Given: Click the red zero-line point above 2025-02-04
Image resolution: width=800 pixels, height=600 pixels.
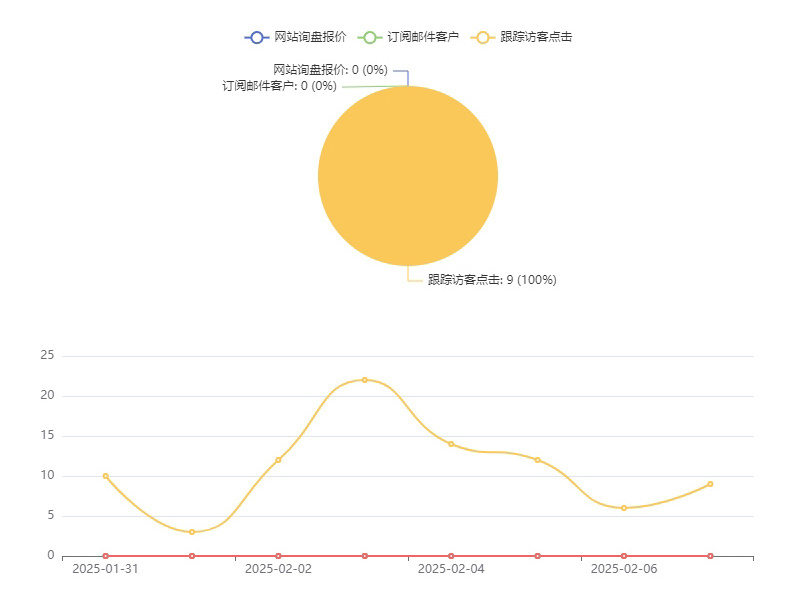Looking at the screenshot, I should pyautogui.click(x=451, y=556).
